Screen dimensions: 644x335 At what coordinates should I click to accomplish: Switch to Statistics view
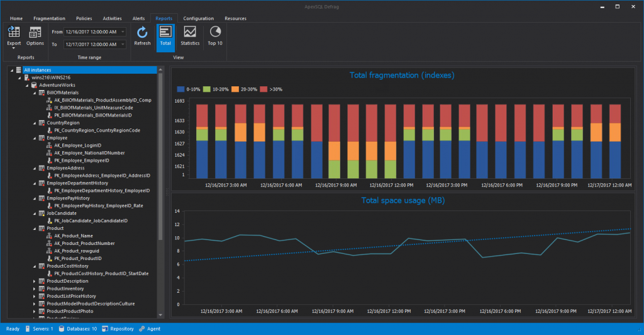tap(190, 35)
